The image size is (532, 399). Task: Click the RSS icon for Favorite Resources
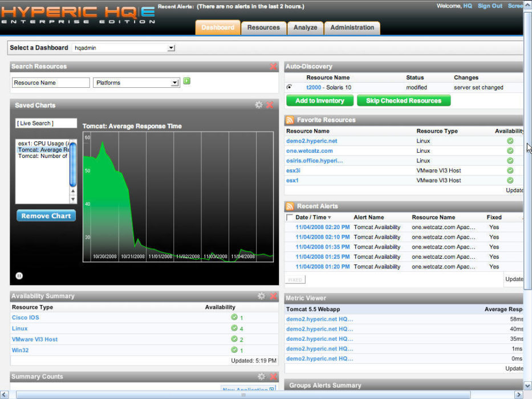point(290,120)
